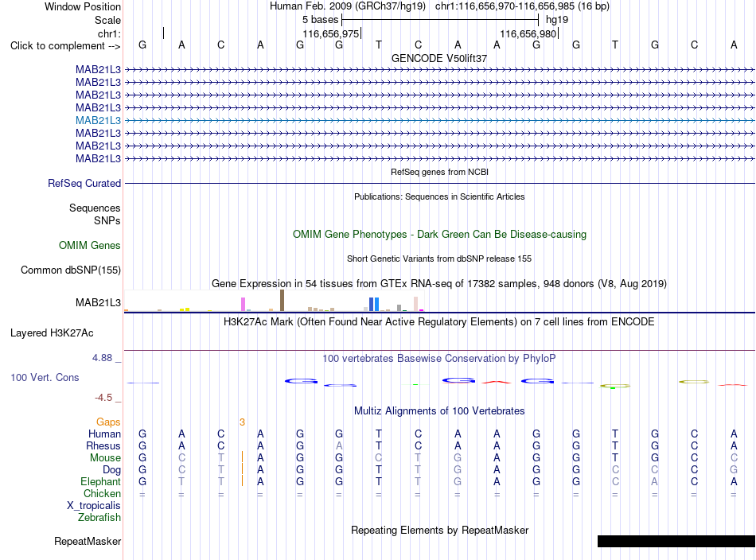Click the 'X_tropicalis' species row label
This screenshot has width=756, height=560.
[x=94, y=506]
